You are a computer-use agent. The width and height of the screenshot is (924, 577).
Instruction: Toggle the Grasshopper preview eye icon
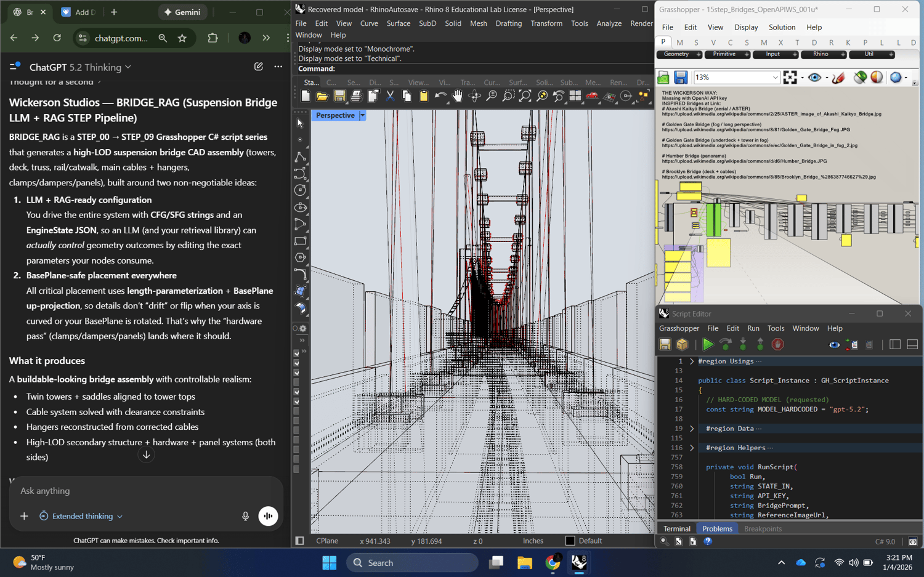[x=814, y=78]
